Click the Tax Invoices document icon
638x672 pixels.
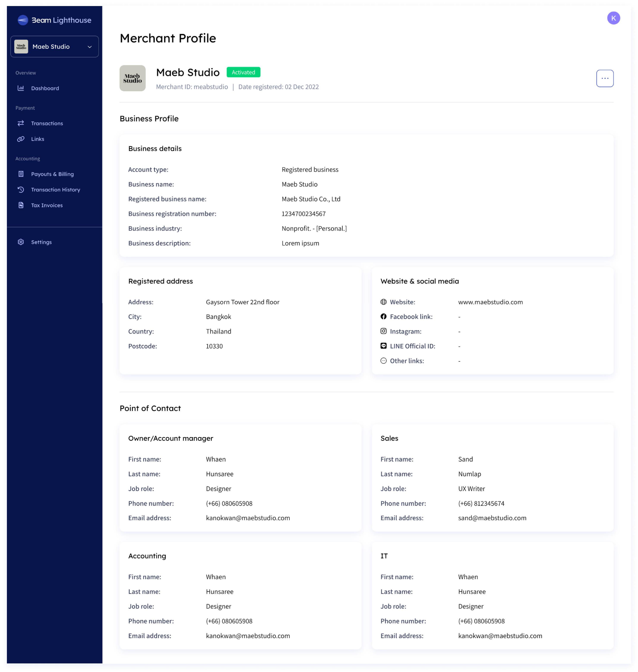pyautogui.click(x=21, y=205)
